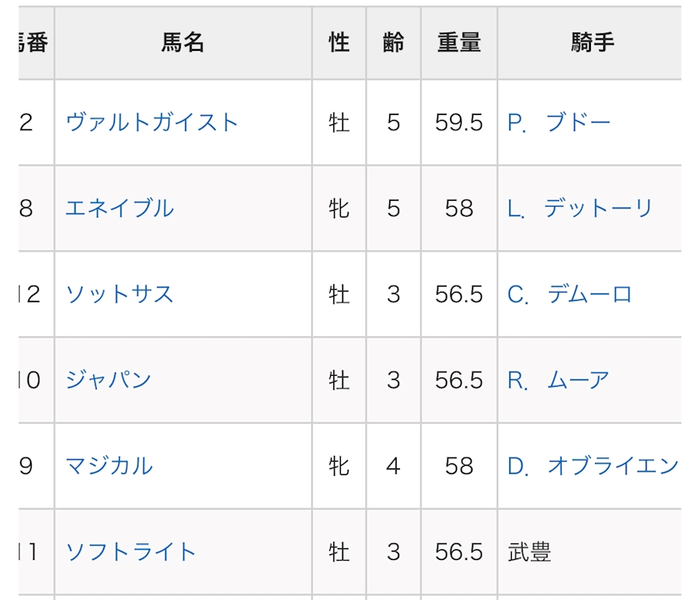Click the 重量 column header
The image size is (700, 600).
(x=458, y=43)
